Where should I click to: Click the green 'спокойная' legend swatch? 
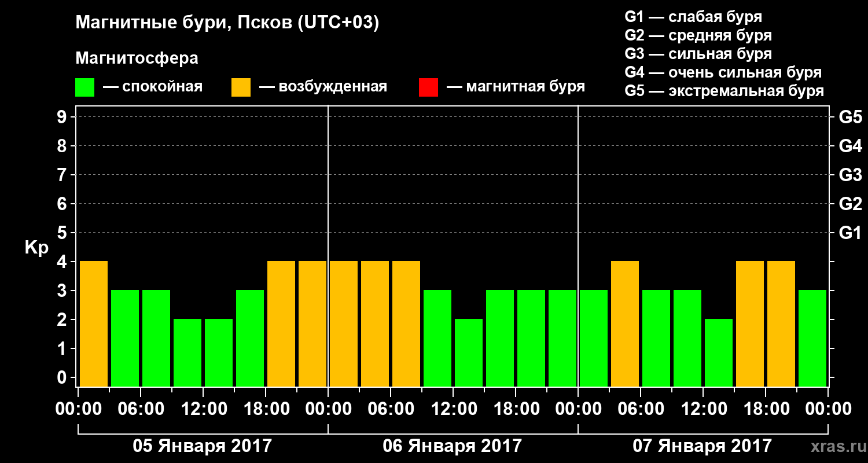(x=85, y=87)
